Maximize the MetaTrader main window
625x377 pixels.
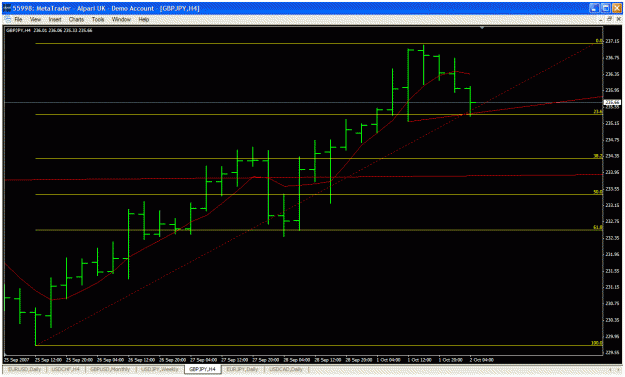[x=605, y=8]
